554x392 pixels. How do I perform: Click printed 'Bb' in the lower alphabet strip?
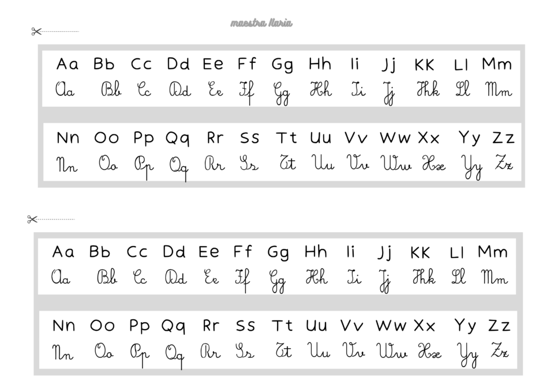[x=100, y=252]
